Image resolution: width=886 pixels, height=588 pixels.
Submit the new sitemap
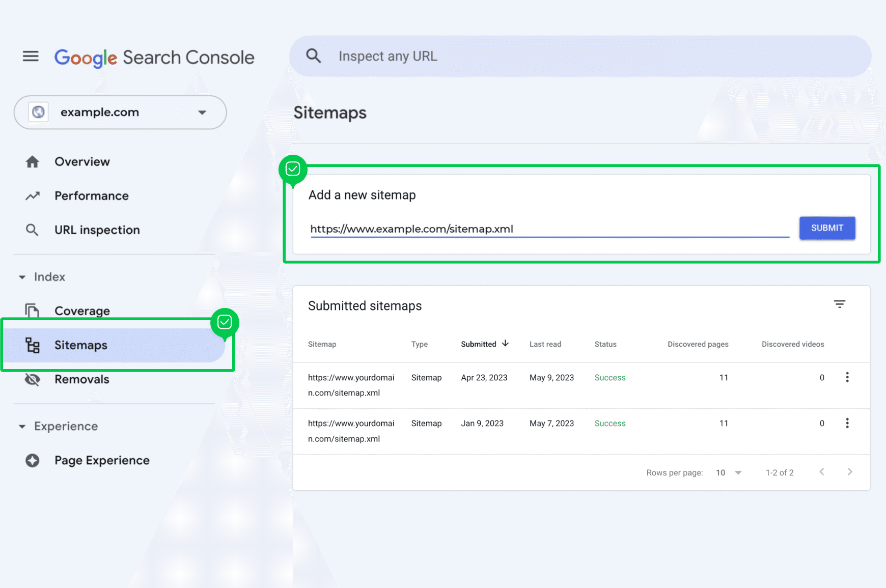click(826, 228)
